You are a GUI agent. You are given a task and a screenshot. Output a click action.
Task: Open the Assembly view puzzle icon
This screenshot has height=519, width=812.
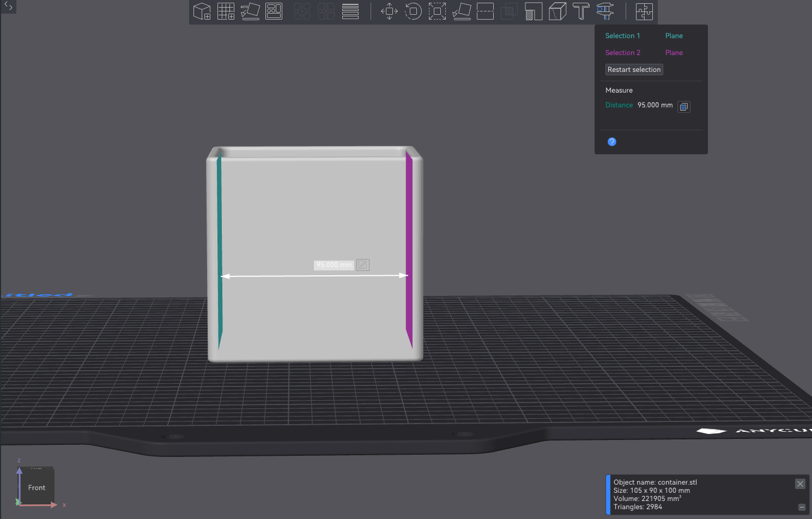click(x=644, y=11)
